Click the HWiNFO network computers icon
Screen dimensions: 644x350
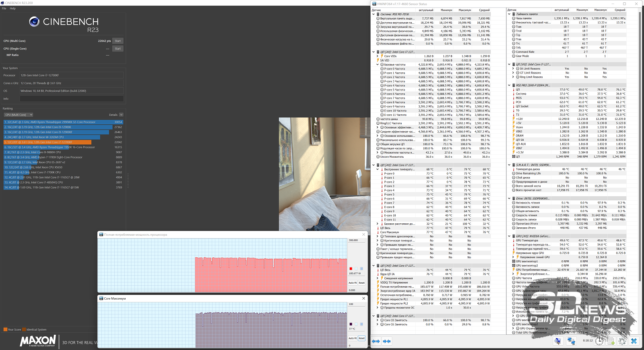tap(571, 341)
